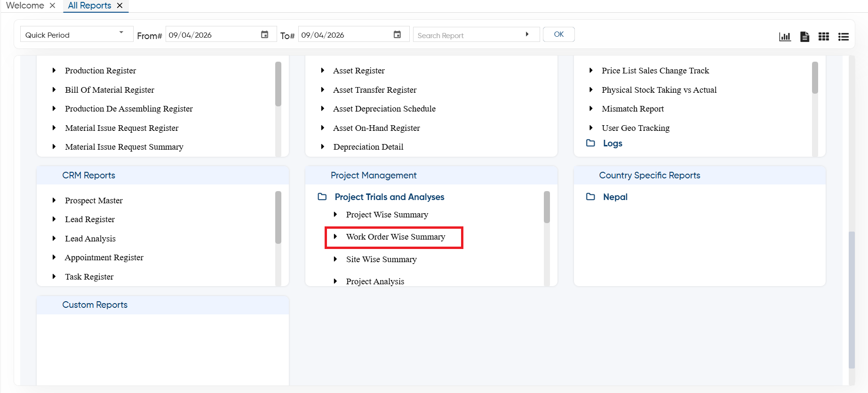Image resolution: width=868 pixels, height=393 pixels.
Task: Switch to grid tile view icon
Action: [824, 37]
